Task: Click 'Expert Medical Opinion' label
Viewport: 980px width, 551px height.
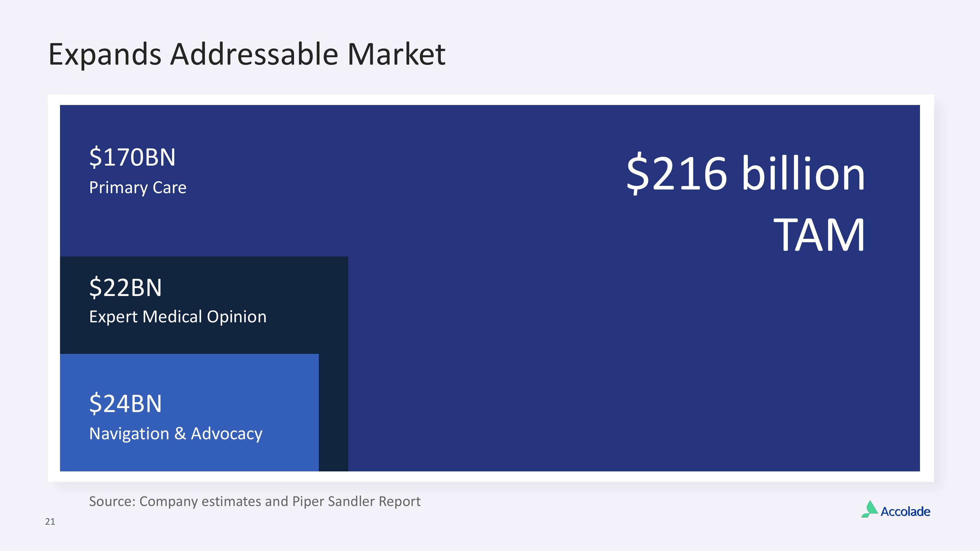Action: pos(178,317)
